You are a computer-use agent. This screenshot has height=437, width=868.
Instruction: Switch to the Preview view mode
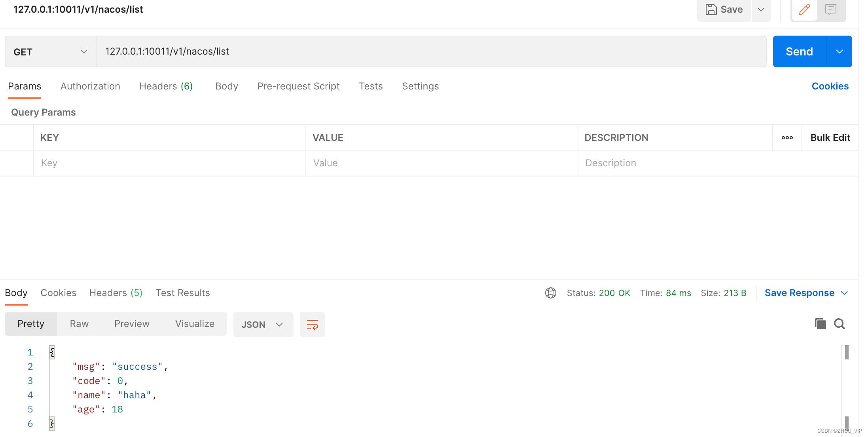tap(132, 324)
